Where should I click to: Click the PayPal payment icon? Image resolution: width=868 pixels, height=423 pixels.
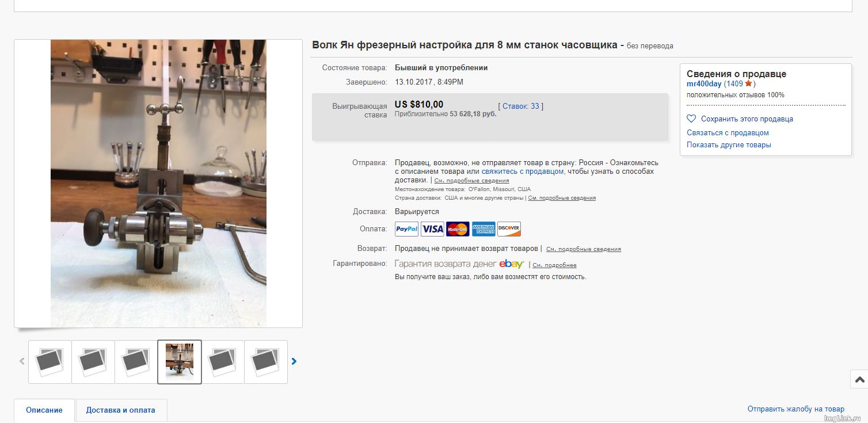tap(406, 229)
